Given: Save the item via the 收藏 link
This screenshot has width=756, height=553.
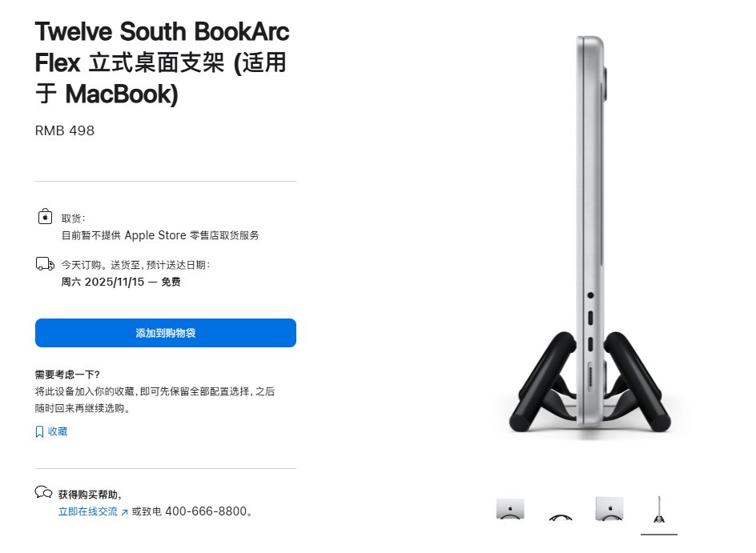Looking at the screenshot, I should (57, 432).
